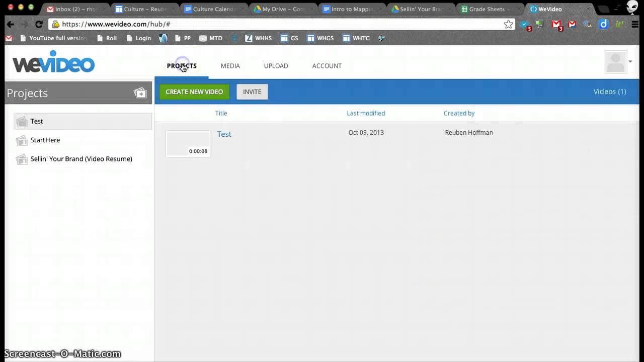644x362 pixels.
Task: Open the PROJECTS navigation item
Action: click(x=182, y=66)
